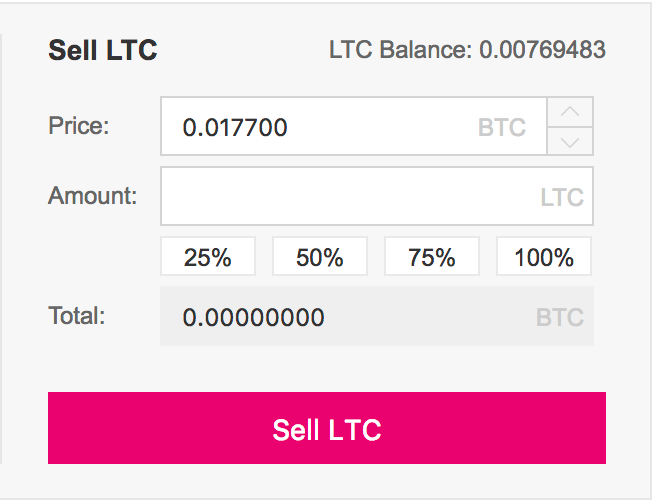Decrease the price with the down arrow
Screen dimensions: 656x500
pyautogui.click(x=570, y=141)
